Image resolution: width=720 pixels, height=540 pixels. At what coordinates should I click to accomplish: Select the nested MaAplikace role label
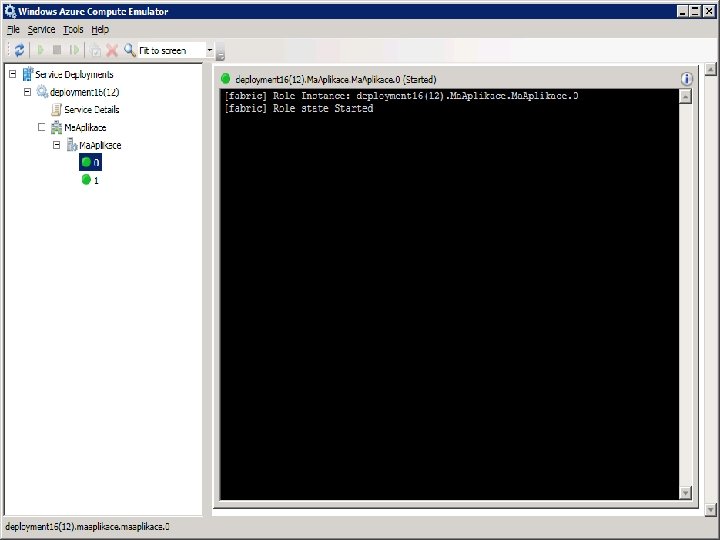pyautogui.click(x=100, y=146)
